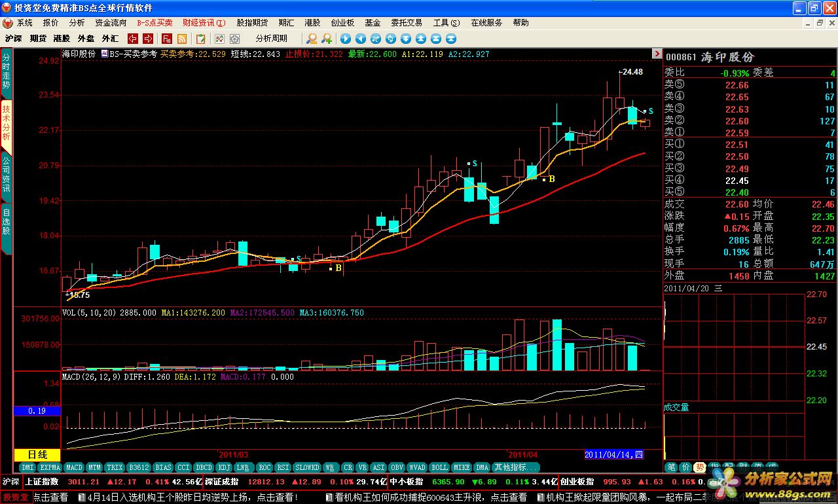838x504 pixels.
Task: Click the 创业板指 index in status bar
Action: coord(578,482)
